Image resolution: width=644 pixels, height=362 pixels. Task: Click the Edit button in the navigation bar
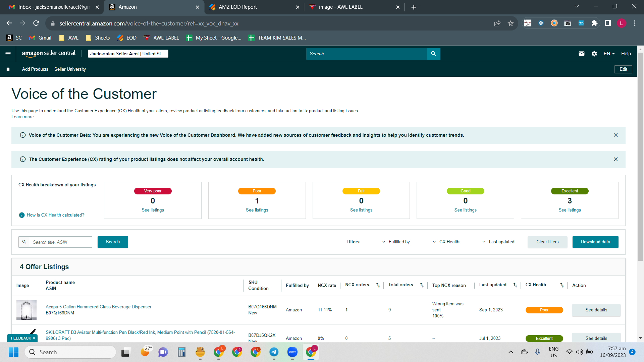pos(623,69)
